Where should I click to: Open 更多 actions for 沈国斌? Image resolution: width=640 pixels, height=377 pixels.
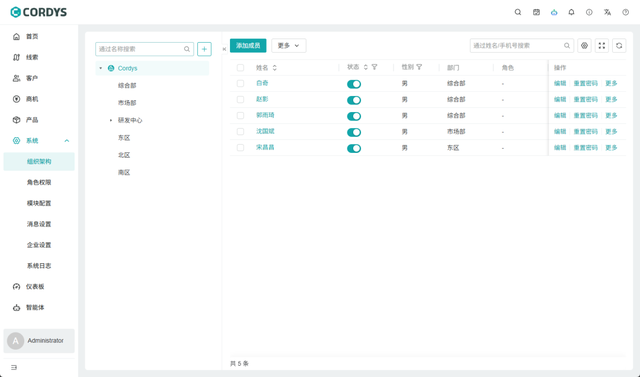click(611, 131)
